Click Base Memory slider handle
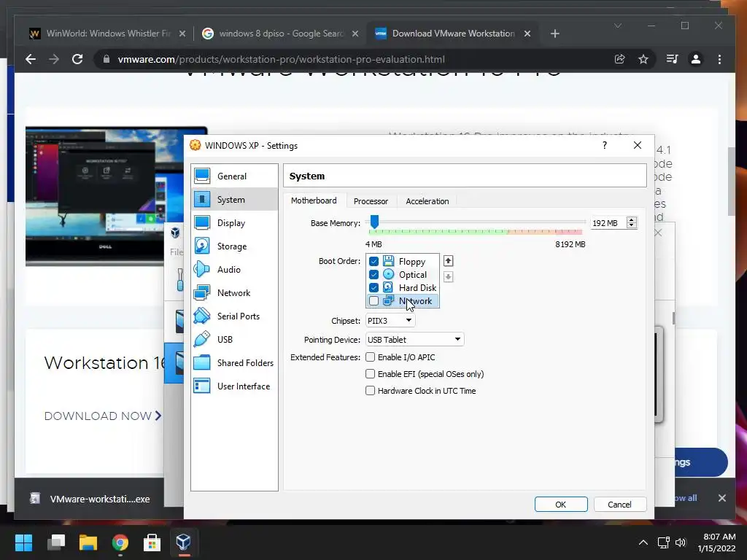The image size is (747, 560). [374, 222]
